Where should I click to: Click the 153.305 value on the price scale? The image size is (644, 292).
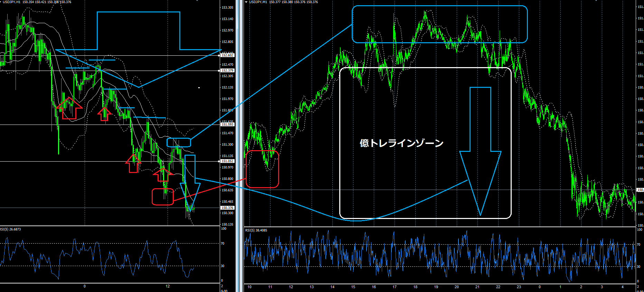(227, 8)
